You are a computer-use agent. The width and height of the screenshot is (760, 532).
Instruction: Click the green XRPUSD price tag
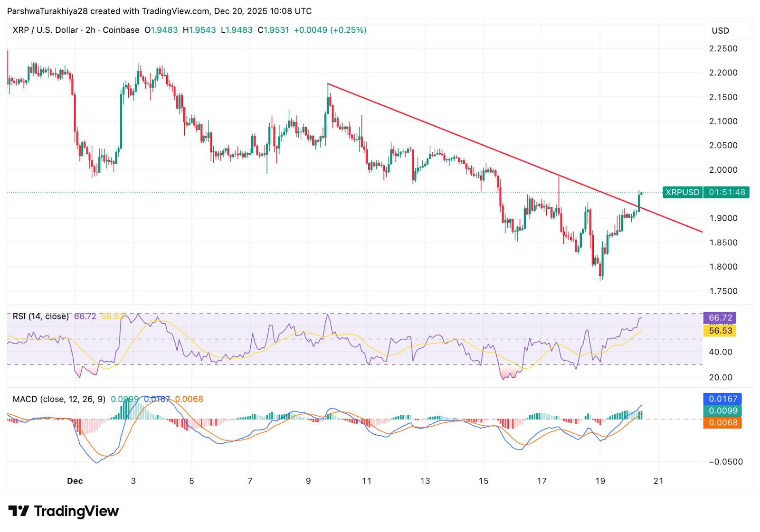pyautogui.click(x=682, y=192)
